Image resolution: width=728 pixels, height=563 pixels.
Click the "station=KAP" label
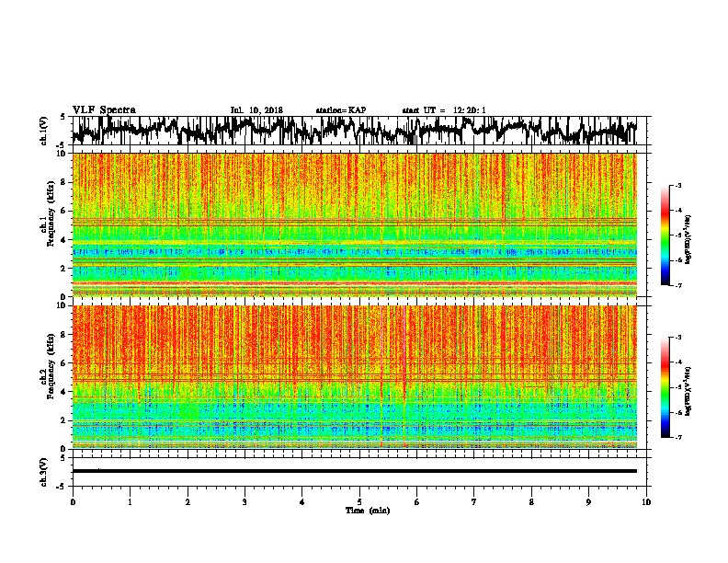341,110
